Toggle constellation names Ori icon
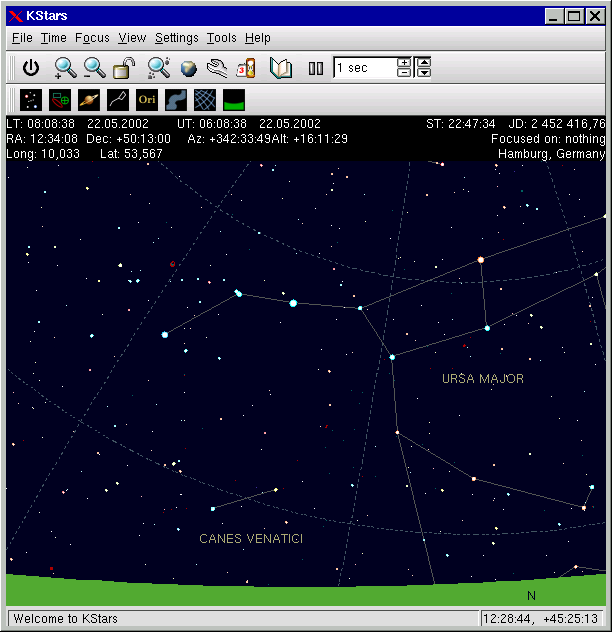This screenshot has height=632, width=612. point(147,100)
